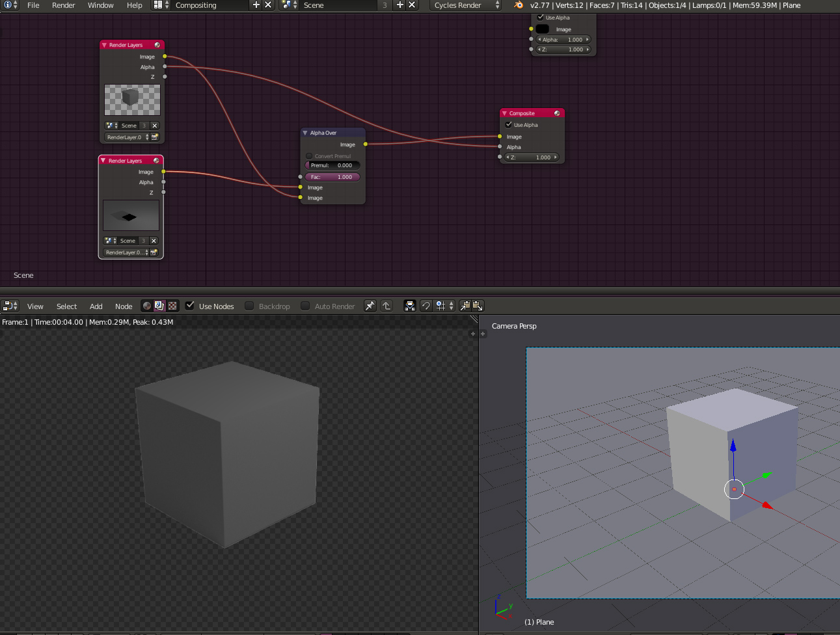This screenshot has height=635, width=840.
Task: Unlink scene on top Render Layers node
Action: pos(154,126)
